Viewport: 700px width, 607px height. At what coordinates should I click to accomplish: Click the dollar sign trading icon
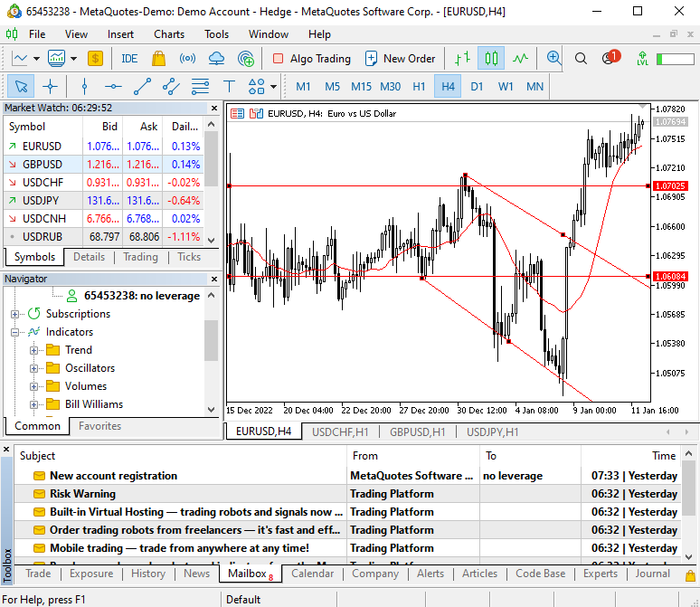coord(95,59)
